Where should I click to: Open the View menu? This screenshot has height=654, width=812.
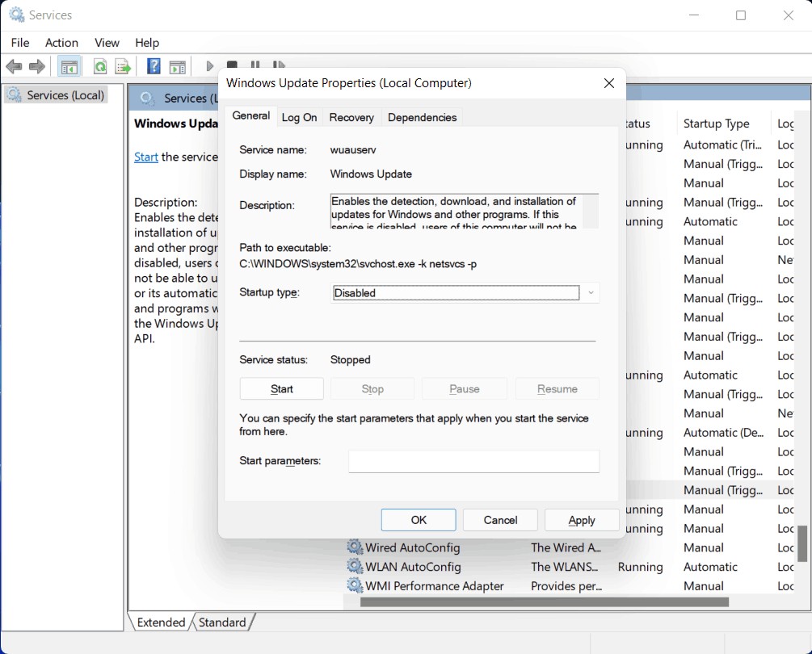pyautogui.click(x=107, y=43)
